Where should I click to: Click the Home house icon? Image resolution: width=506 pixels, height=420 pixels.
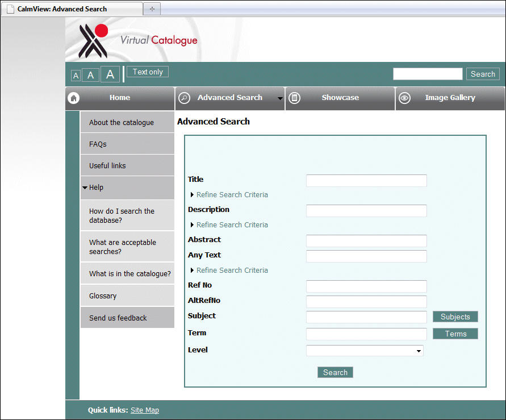73,98
